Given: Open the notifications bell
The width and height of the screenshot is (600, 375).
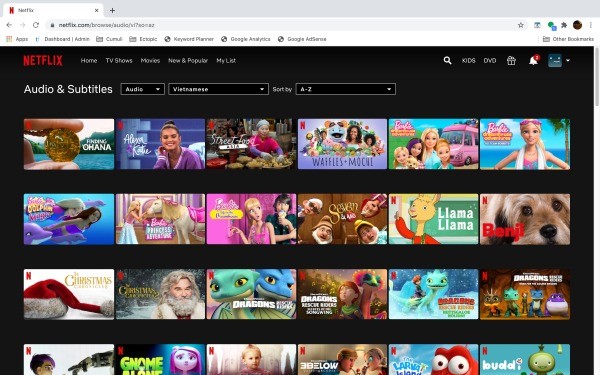Looking at the screenshot, I should point(533,60).
